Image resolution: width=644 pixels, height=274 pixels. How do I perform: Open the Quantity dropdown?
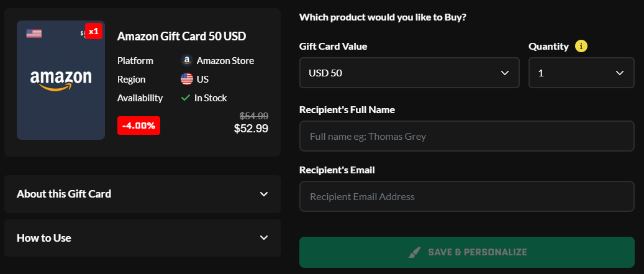[x=581, y=73]
